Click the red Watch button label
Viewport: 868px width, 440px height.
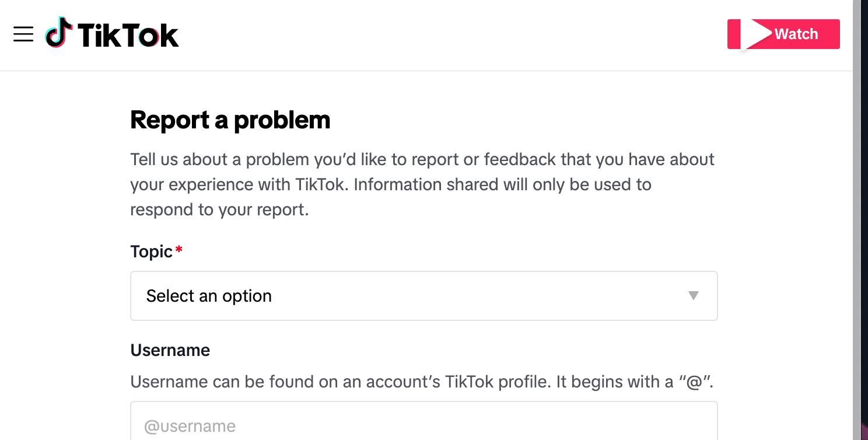[x=796, y=34]
